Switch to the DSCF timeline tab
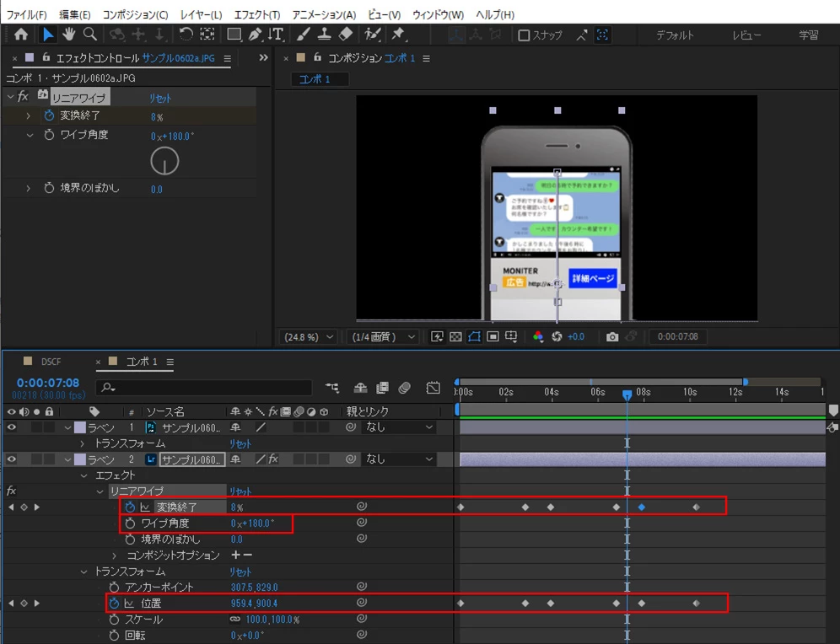 pos(51,362)
